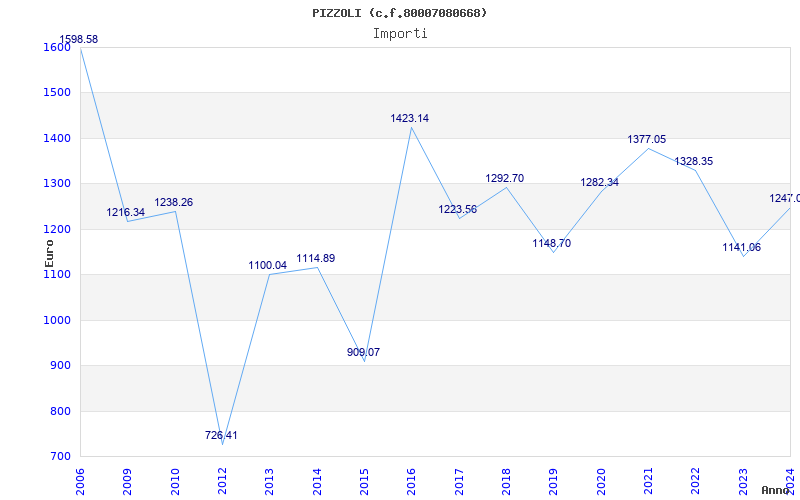Click the 2009 x-axis year
This screenshot has width=800, height=500.
coord(127,481)
